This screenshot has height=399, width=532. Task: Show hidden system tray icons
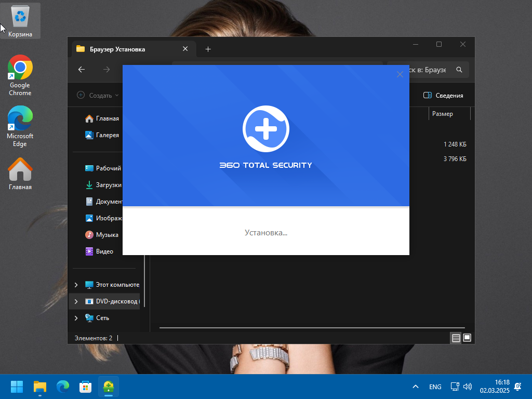416,387
